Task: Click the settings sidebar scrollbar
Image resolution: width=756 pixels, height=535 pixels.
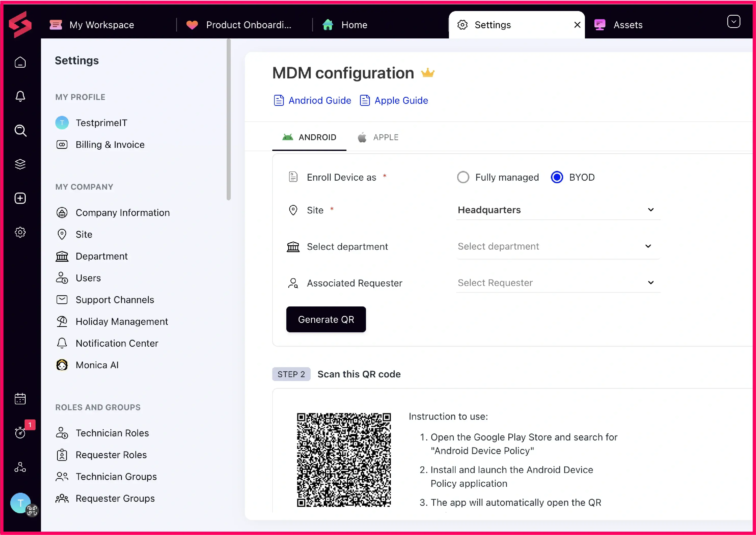Action: [x=228, y=120]
